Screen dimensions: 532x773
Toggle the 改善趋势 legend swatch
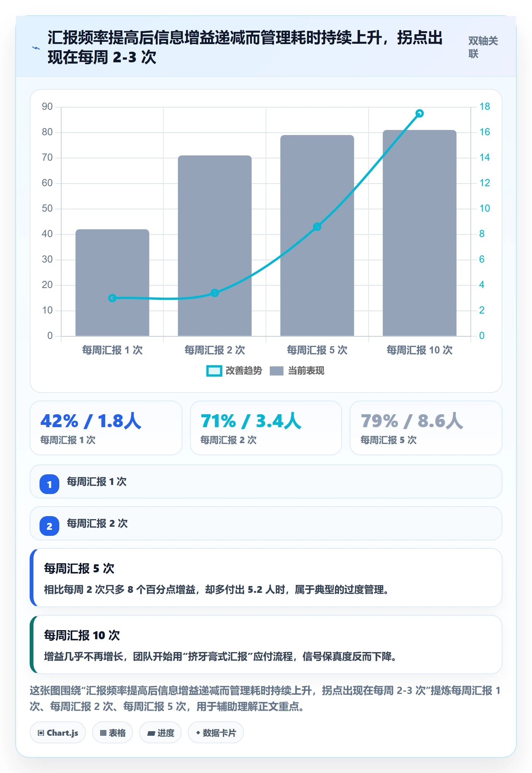[x=214, y=371]
